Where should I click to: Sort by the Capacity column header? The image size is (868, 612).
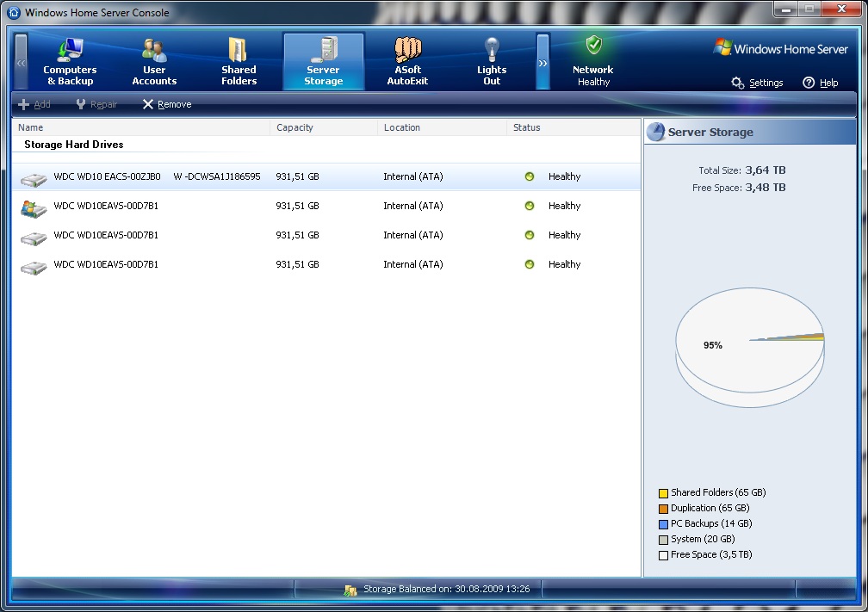point(324,127)
